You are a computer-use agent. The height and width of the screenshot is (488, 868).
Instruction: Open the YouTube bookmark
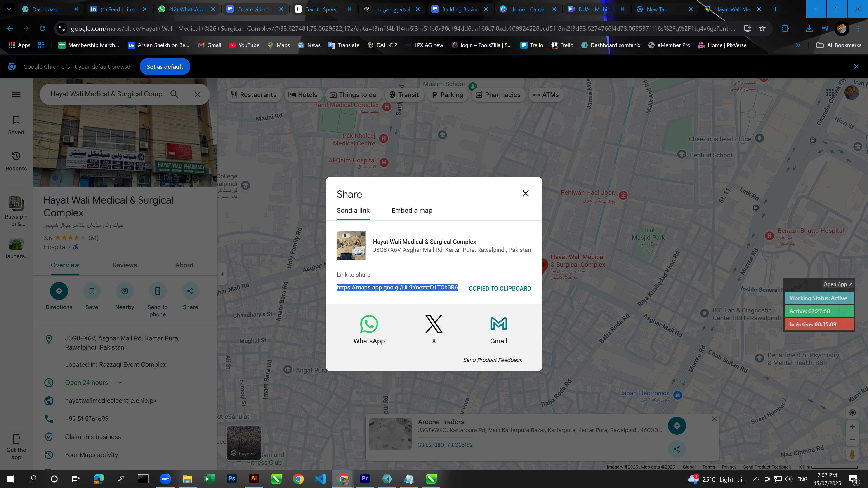pyautogui.click(x=244, y=45)
